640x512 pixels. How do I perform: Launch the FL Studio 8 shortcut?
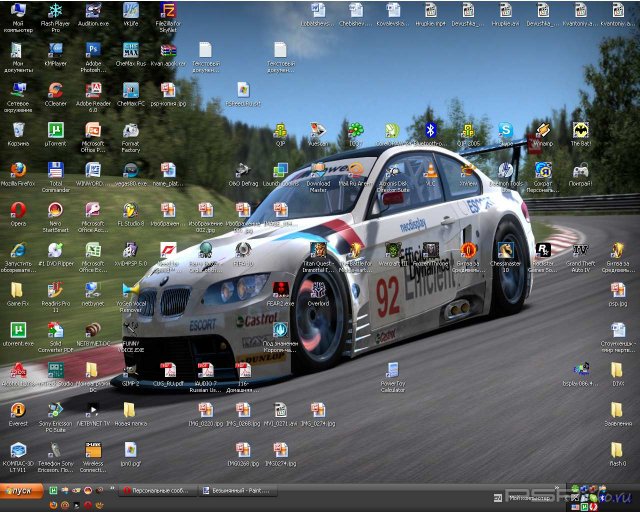(130, 209)
